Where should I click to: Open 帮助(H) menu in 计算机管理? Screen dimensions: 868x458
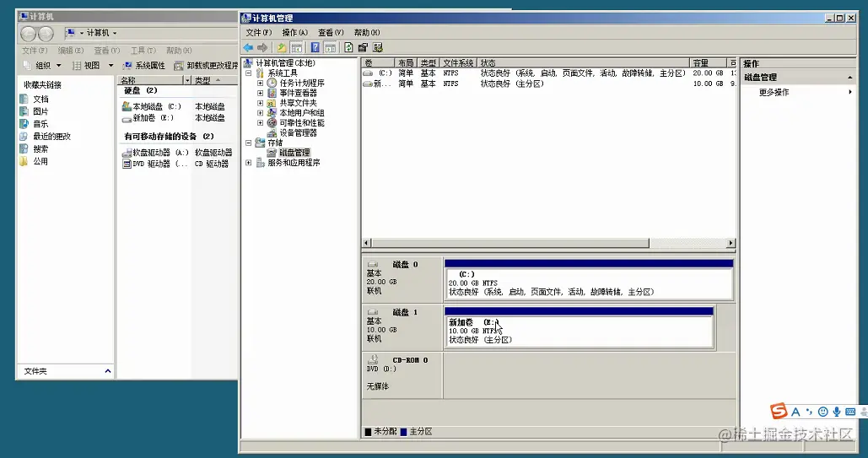[x=366, y=33]
